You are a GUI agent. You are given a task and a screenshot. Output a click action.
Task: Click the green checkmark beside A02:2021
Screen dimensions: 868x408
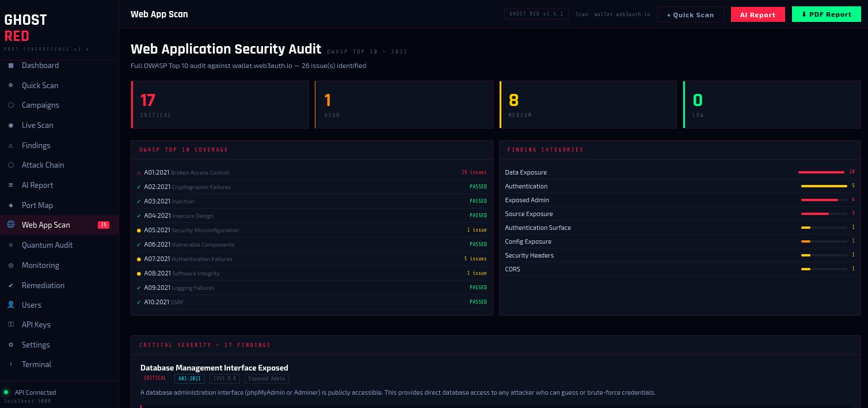pyautogui.click(x=139, y=187)
